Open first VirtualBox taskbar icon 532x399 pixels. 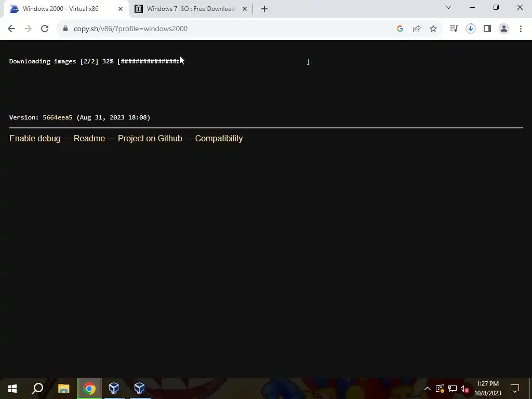click(x=114, y=389)
